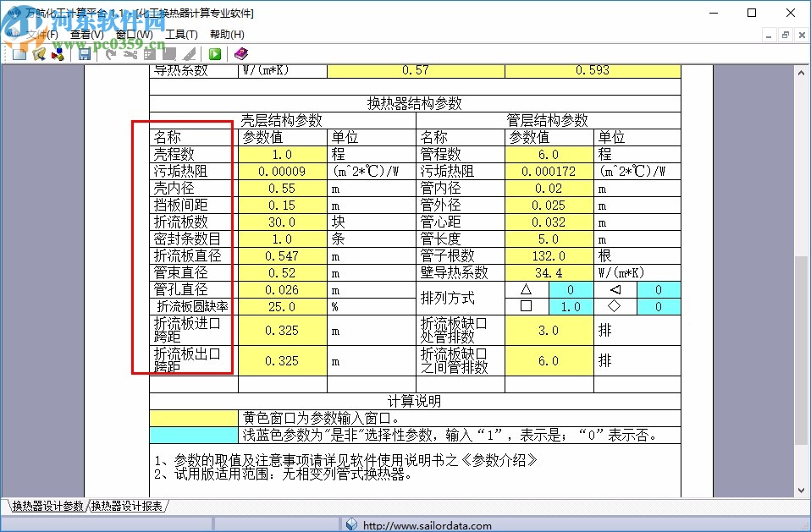Toggle square arrangement cell showing 1.0

(x=571, y=307)
